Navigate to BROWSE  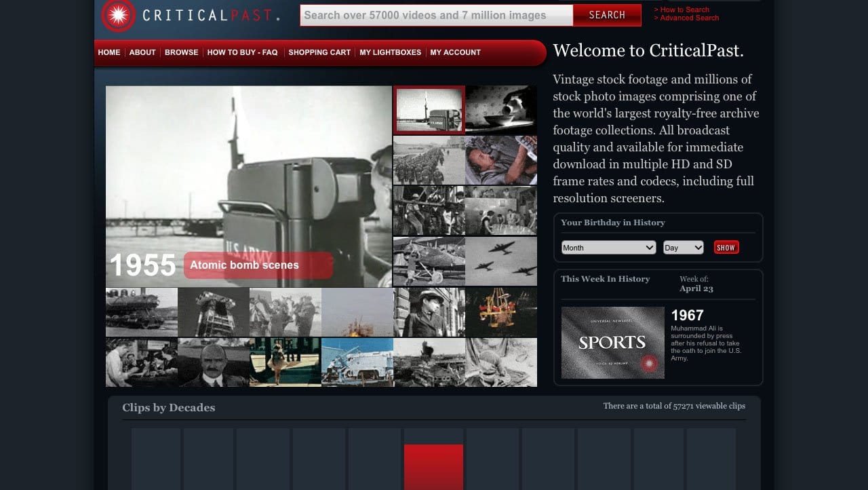[x=181, y=52]
